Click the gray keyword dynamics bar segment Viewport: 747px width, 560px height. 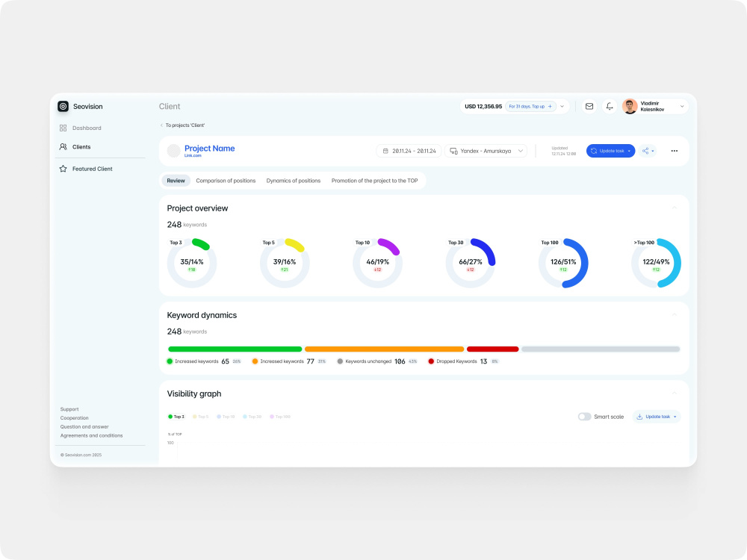tap(601, 349)
